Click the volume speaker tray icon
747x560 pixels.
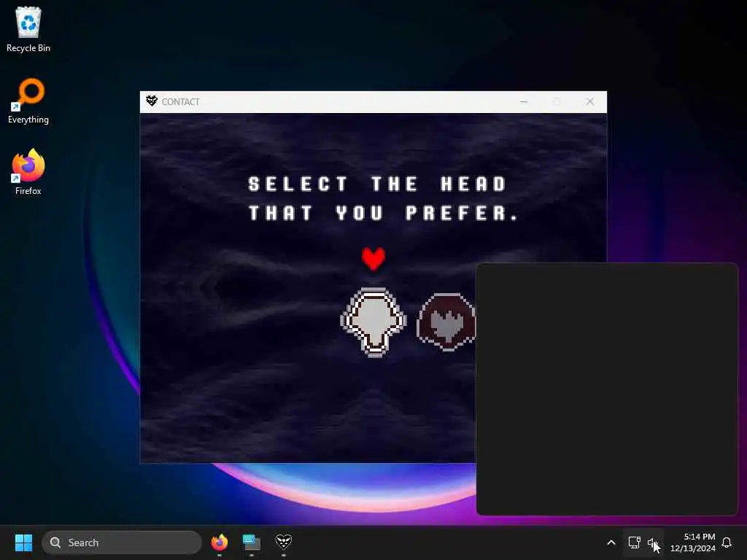[x=653, y=542]
